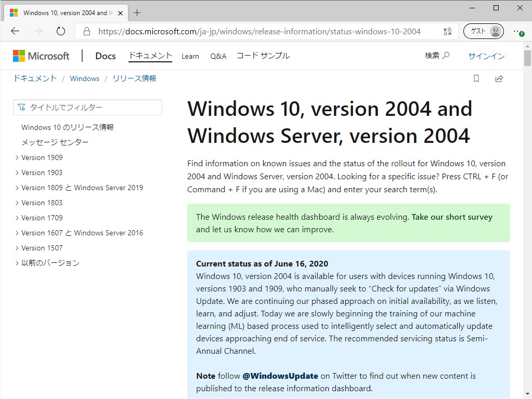This screenshot has height=399, width=532.
Task: Click the lock icon for site information
Action: 87,32
